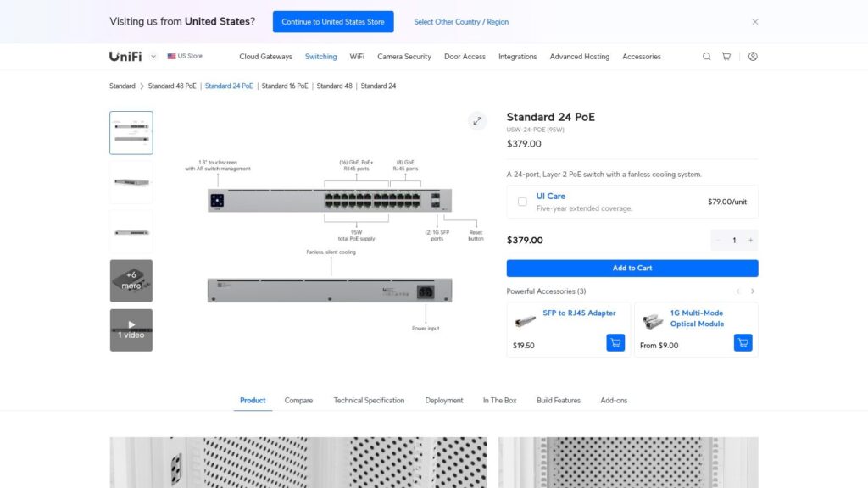Go to Standard breadcrumb
Image resolution: width=868 pixels, height=488 pixels.
[x=122, y=86]
